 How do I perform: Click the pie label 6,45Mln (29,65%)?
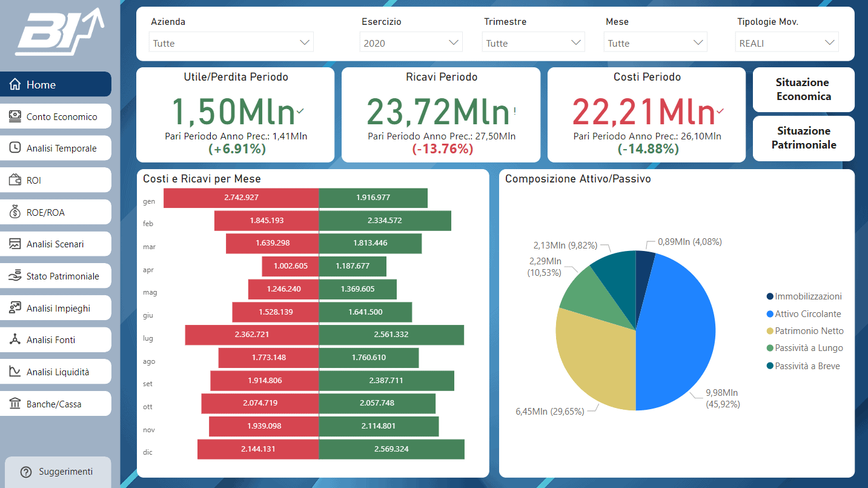click(x=550, y=412)
